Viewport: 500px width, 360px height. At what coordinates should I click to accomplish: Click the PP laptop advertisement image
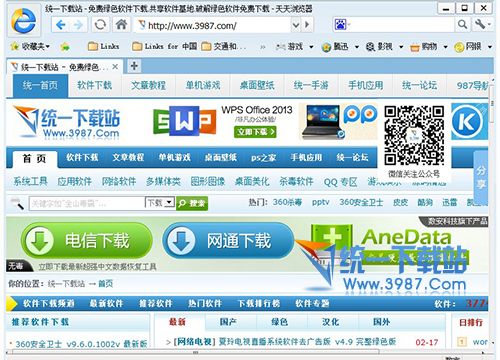point(339,121)
